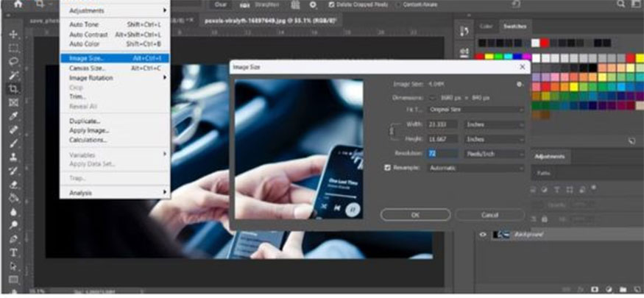Select the Crop tool

(13, 89)
